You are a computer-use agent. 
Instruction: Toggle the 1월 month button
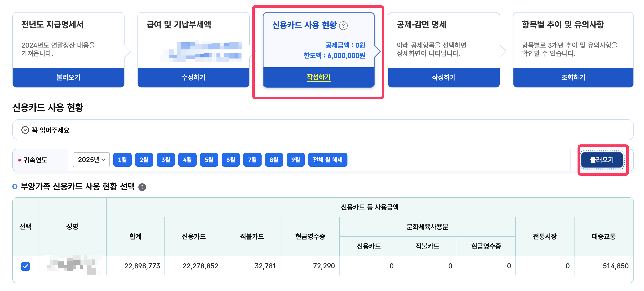pyautogui.click(x=122, y=160)
